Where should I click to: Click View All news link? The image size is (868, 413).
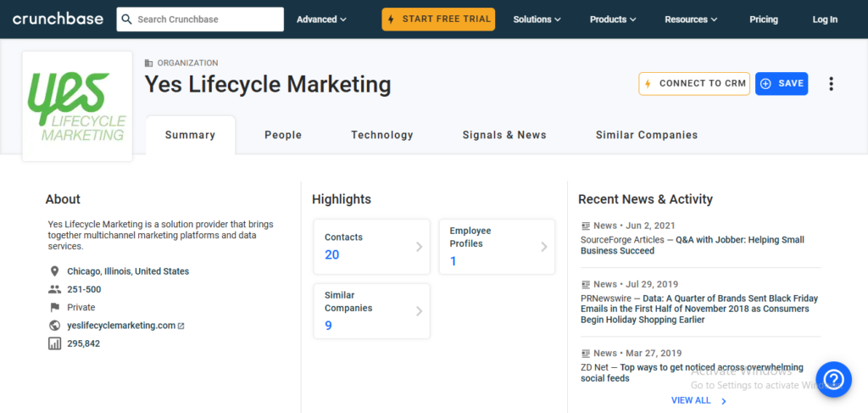click(x=691, y=400)
